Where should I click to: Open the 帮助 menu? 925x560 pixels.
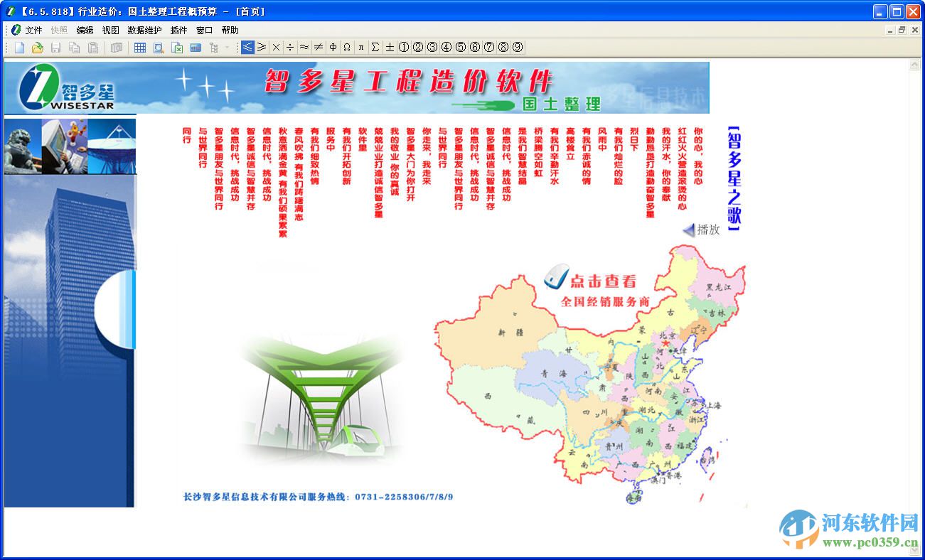point(230,31)
